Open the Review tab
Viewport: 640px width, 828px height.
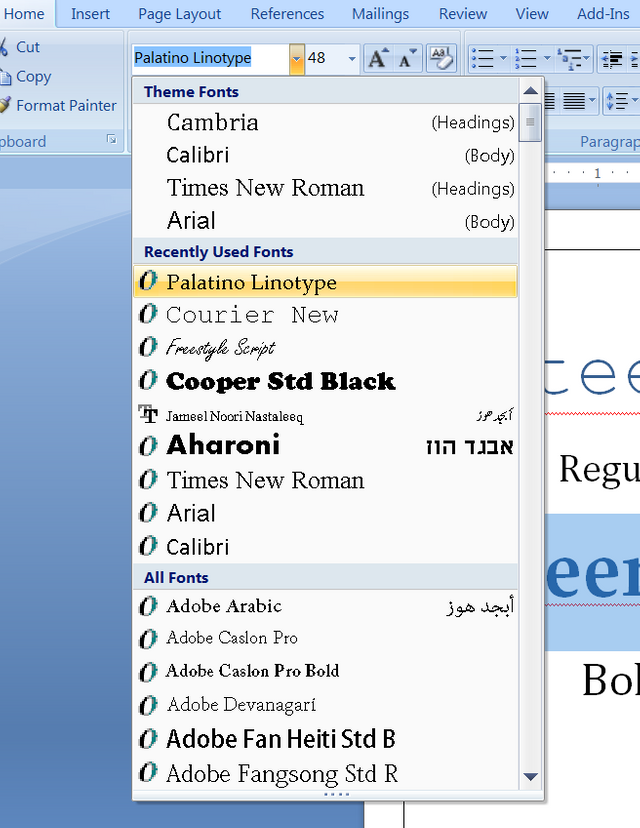tap(463, 14)
